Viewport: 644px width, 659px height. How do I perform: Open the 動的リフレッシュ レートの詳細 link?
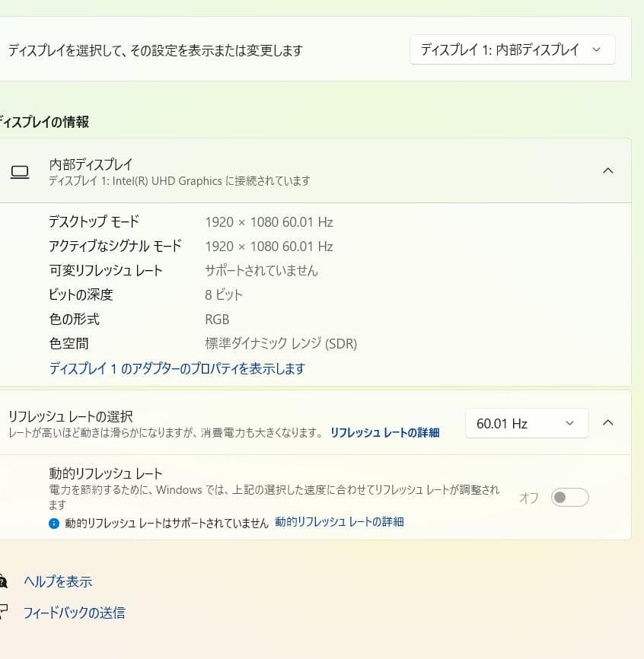(x=338, y=522)
